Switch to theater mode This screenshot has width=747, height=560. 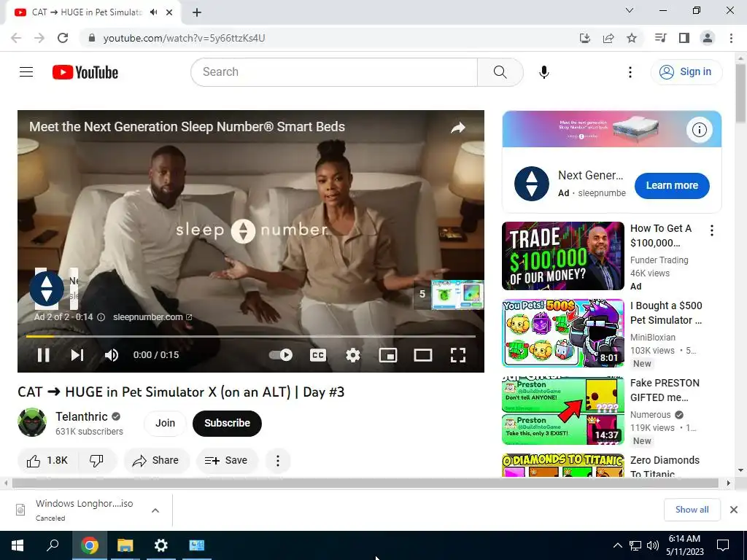(x=423, y=355)
